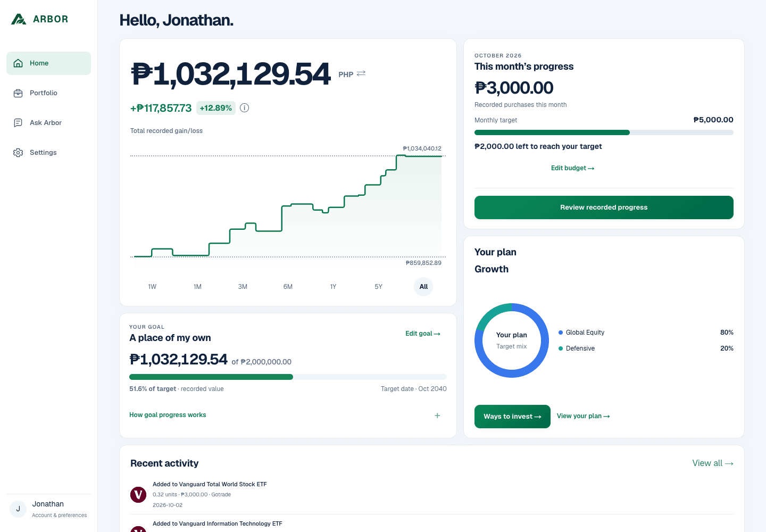766x532 pixels.
Task: Click the monthly target progress bar
Action: [604, 132]
